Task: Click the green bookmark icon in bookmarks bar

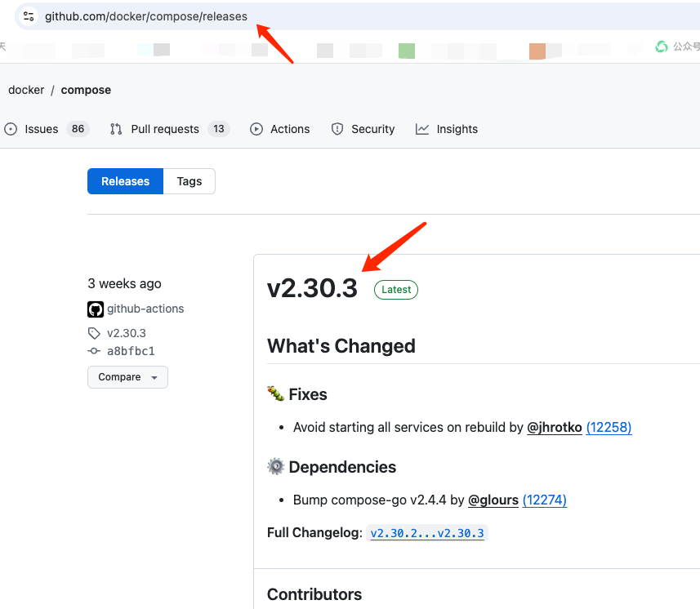Action: coord(407,51)
